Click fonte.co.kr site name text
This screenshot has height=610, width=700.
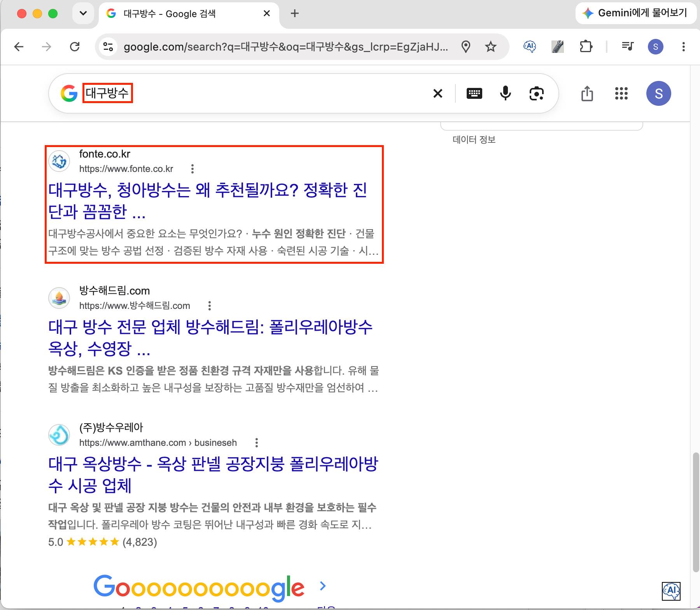[x=105, y=154]
